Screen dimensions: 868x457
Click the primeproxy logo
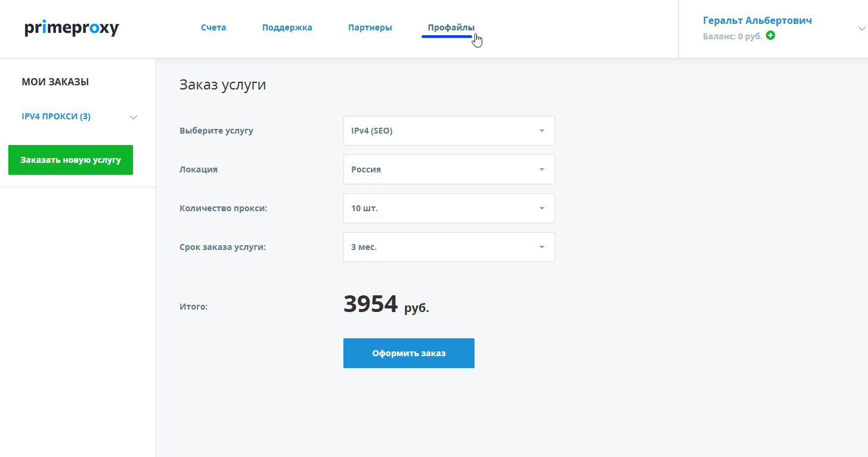click(x=72, y=28)
